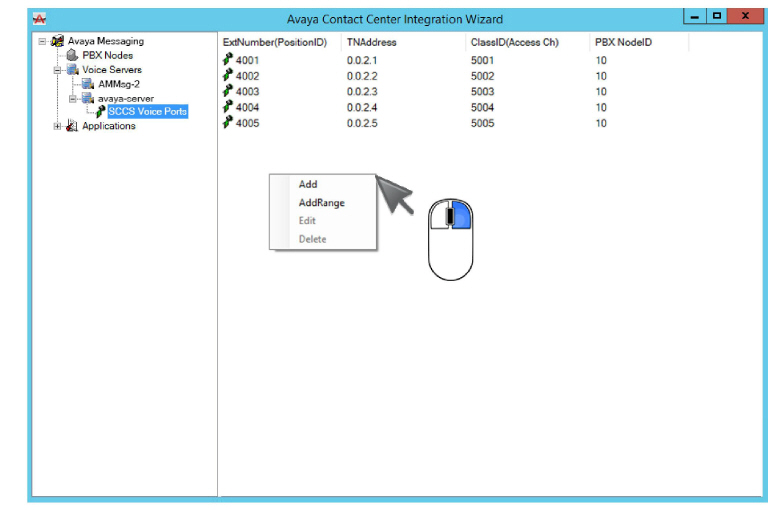Click the port icon for row 4001

[228, 59]
